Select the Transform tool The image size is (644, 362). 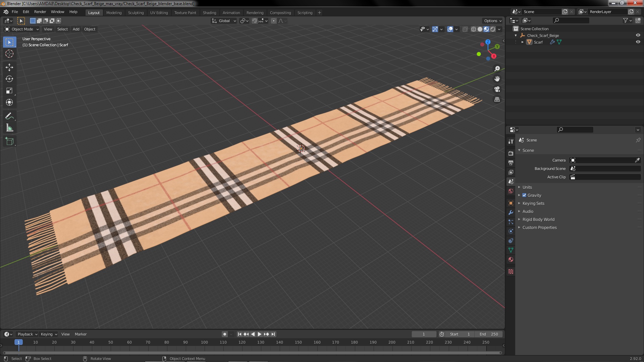[9, 103]
